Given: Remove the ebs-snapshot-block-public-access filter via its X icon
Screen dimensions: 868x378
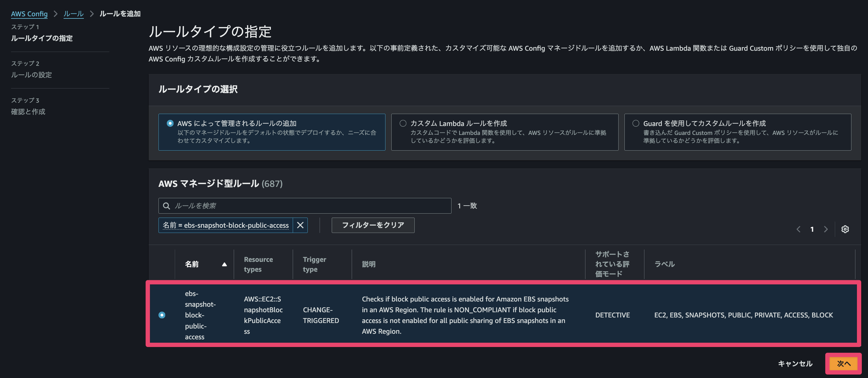Looking at the screenshot, I should 300,225.
